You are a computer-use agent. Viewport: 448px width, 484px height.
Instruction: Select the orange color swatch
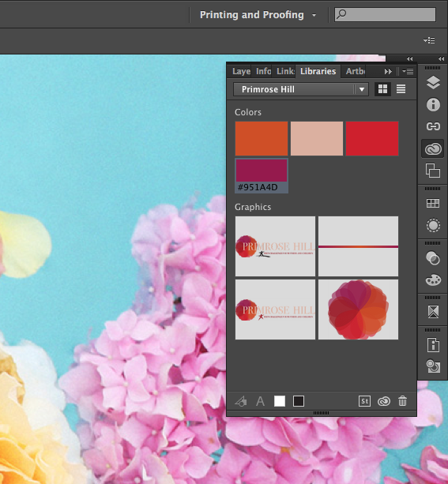coord(262,139)
